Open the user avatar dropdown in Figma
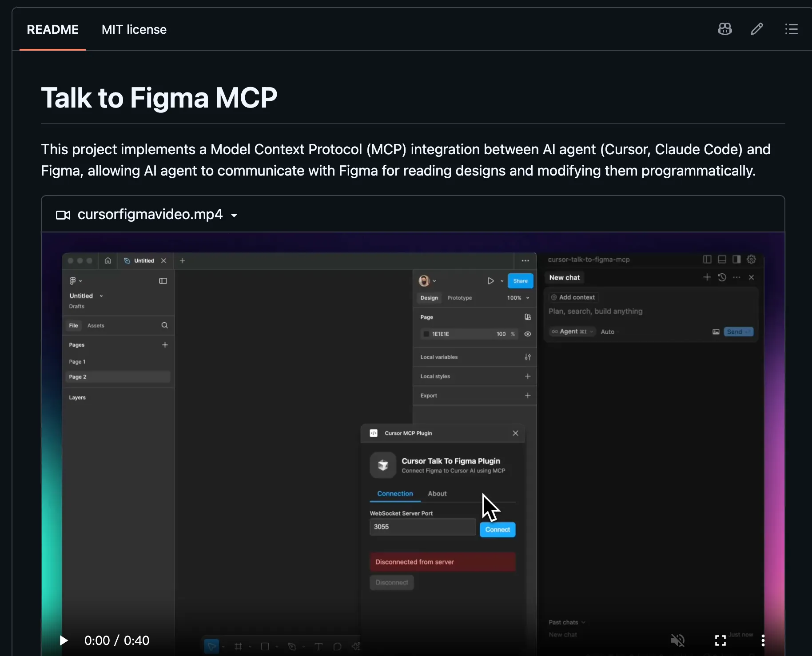The width and height of the screenshot is (812, 656). click(x=427, y=281)
